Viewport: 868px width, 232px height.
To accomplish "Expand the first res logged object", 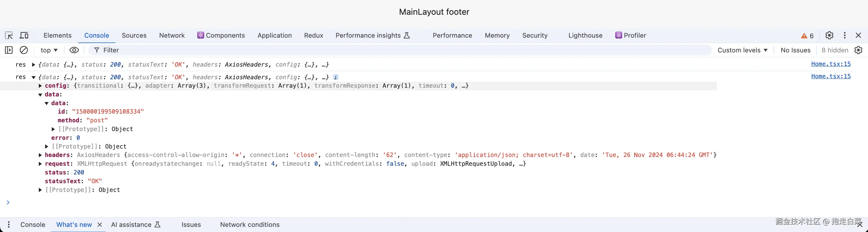I will tap(33, 65).
